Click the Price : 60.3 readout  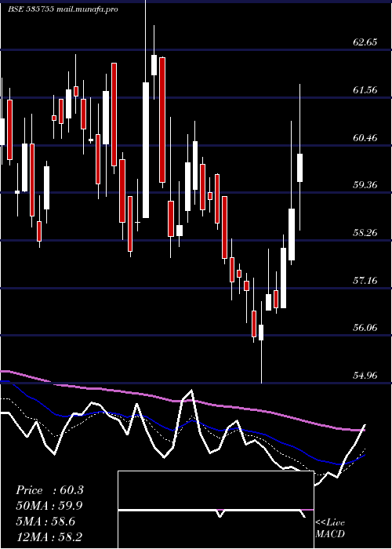(49, 490)
